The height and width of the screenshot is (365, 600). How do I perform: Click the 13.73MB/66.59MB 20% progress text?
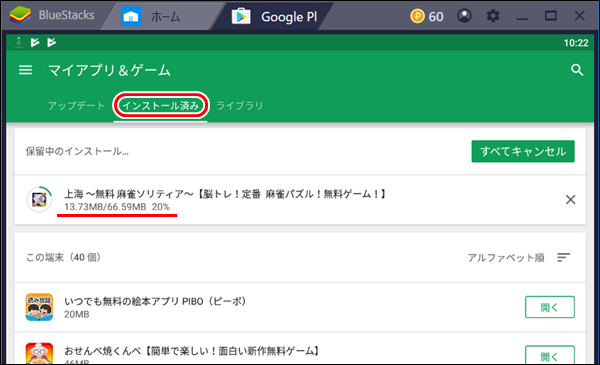point(117,207)
